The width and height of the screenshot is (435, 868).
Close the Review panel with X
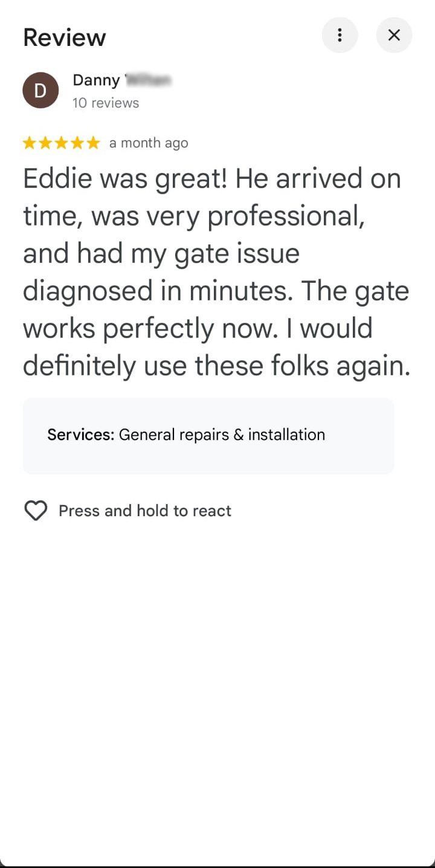pos(394,36)
